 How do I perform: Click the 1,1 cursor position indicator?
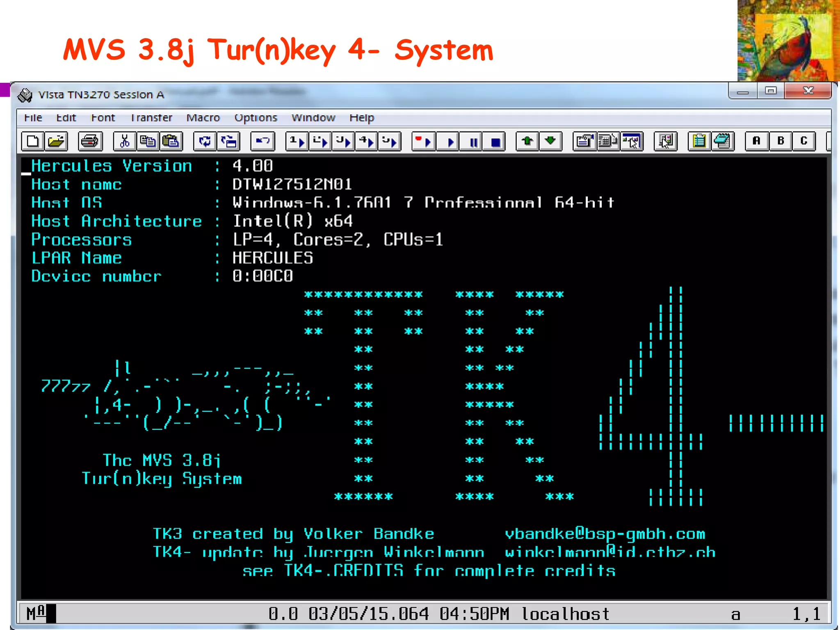coord(806,614)
